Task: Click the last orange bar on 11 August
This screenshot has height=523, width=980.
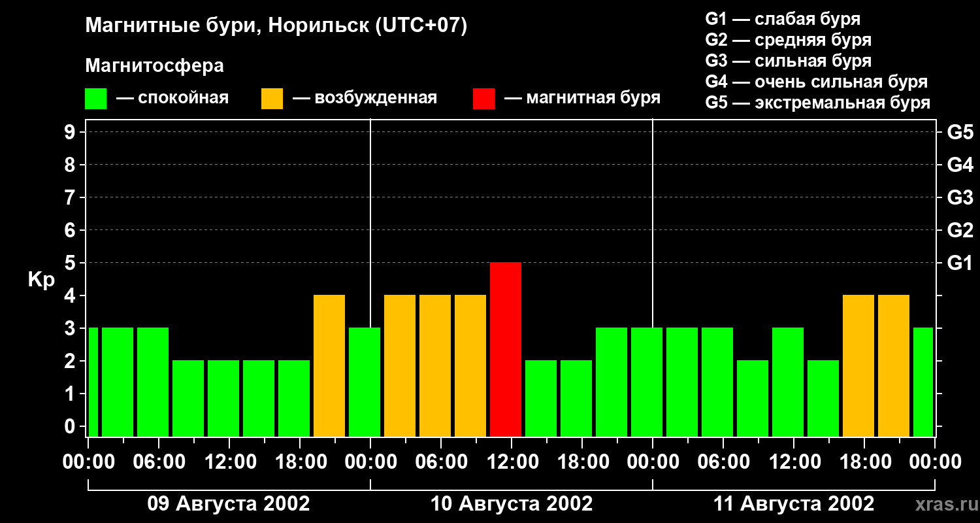Action: pyautogui.click(x=894, y=365)
